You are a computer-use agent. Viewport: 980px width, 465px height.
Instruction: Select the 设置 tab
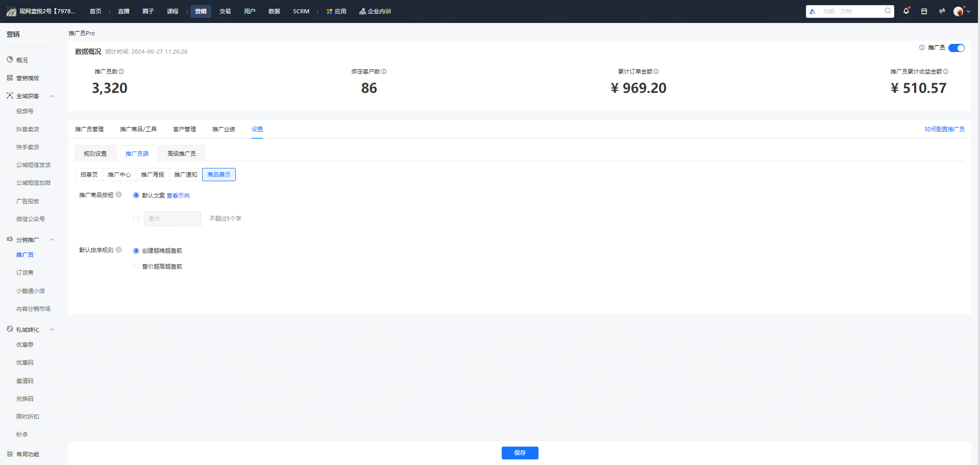(257, 129)
